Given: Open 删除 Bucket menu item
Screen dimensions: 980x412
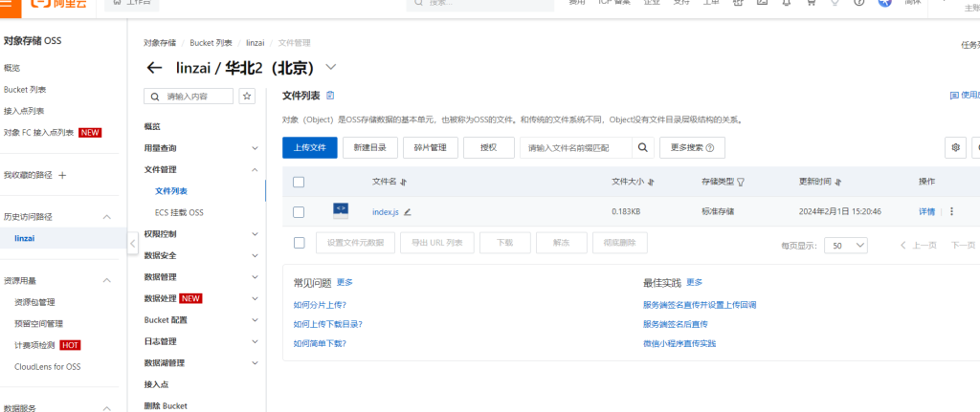Looking at the screenshot, I should 166,405.
